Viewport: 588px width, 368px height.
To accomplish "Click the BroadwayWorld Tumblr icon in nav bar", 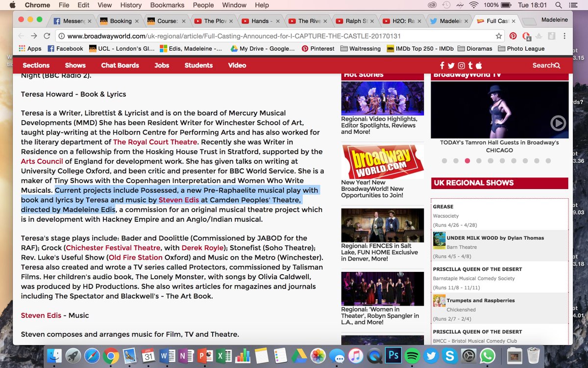I will click(x=470, y=65).
